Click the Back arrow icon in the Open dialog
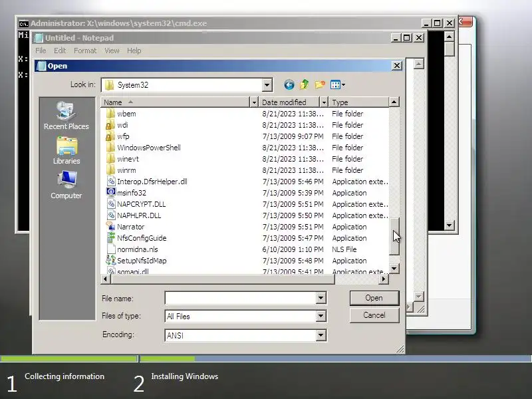Viewport: 532px width, 399px height. pyautogui.click(x=289, y=85)
